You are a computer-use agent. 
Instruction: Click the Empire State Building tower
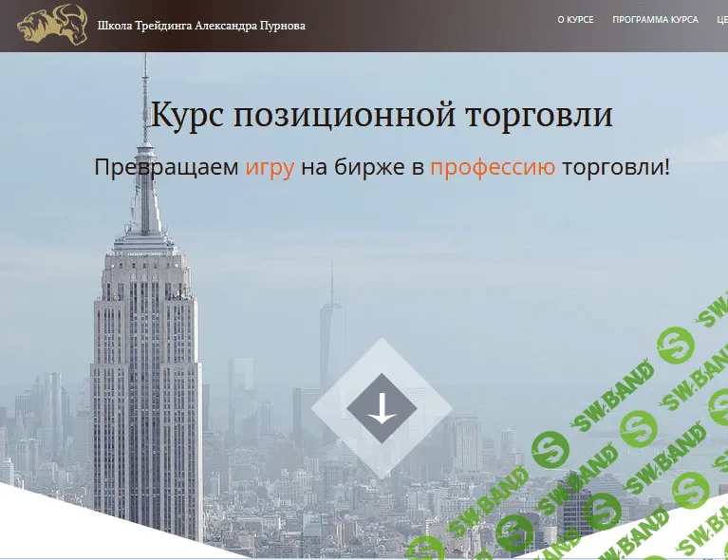click(x=145, y=380)
